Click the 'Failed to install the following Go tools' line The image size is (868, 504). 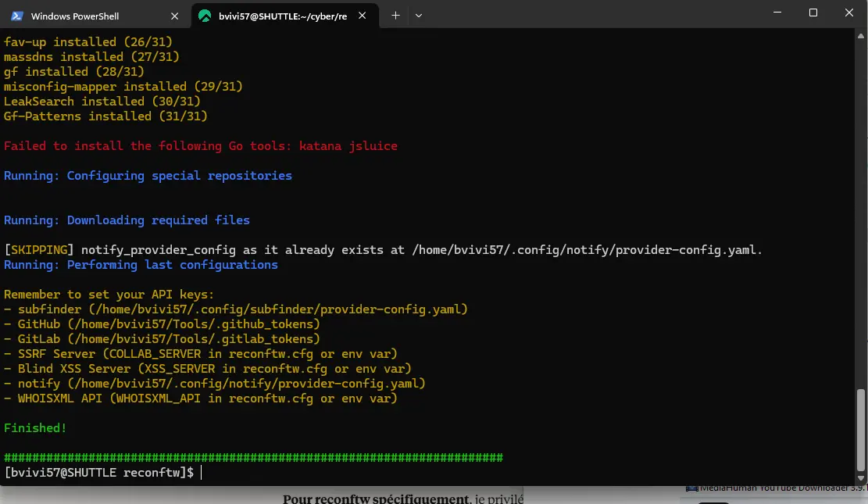click(200, 146)
